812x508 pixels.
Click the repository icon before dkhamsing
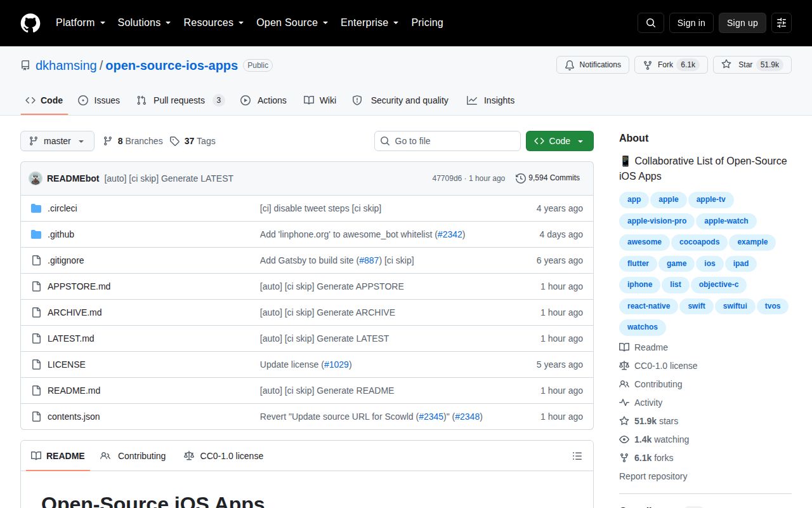(25, 65)
